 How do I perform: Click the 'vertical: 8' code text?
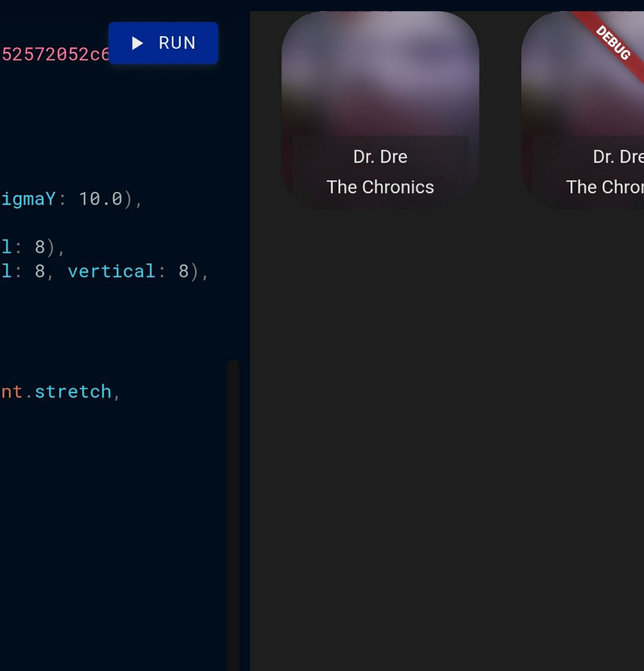(128, 271)
